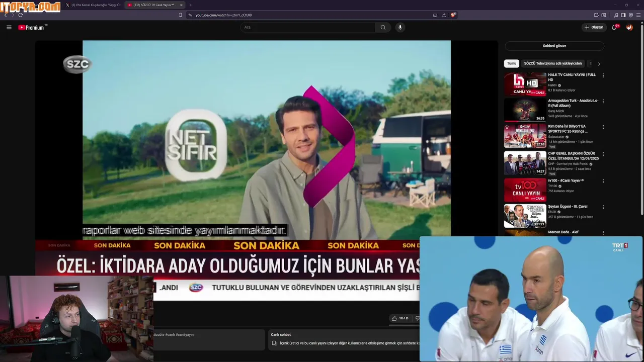This screenshot has height=362, width=644.
Task: Open a new browser tab with plus
Action: (x=191, y=5)
